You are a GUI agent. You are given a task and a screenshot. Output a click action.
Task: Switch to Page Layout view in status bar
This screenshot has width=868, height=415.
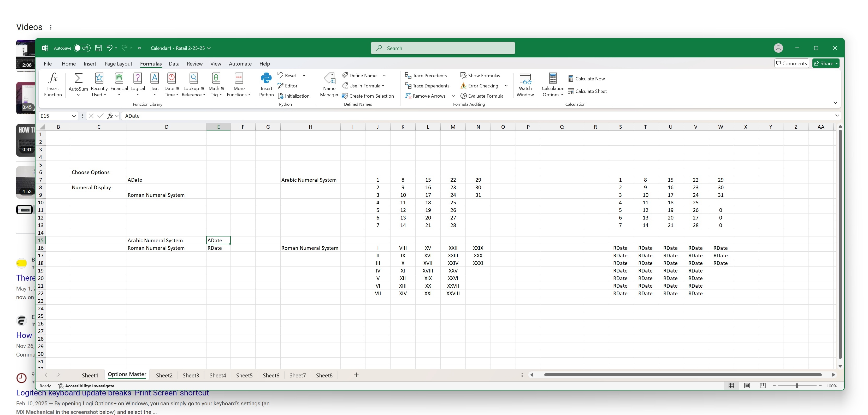click(x=747, y=386)
